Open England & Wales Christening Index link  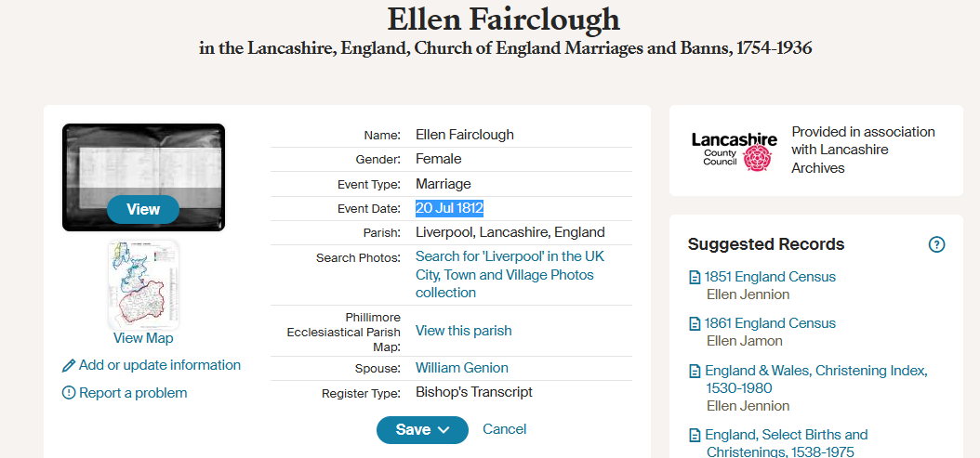(815, 371)
